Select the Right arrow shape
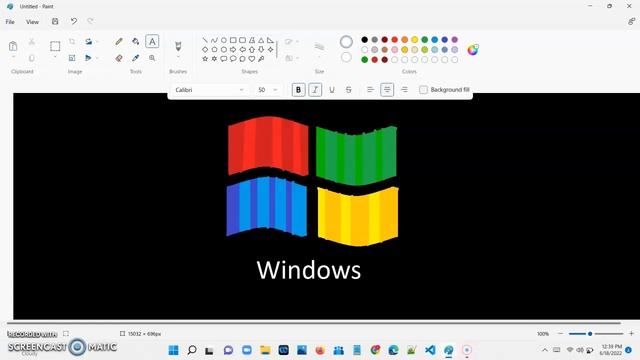Image resolution: width=640 pixels, height=360 pixels. point(233,49)
